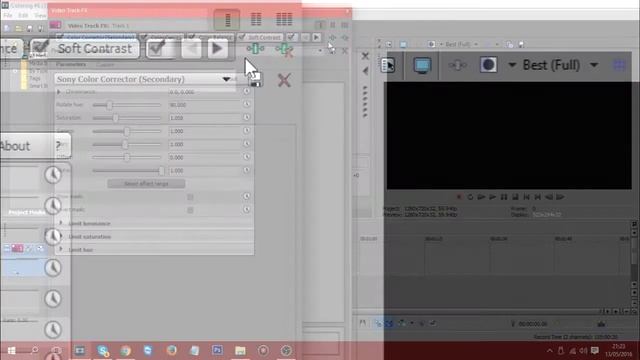Select Color Balance in the plug-in chain
This screenshot has height=360, width=640.
click(212, 37)
